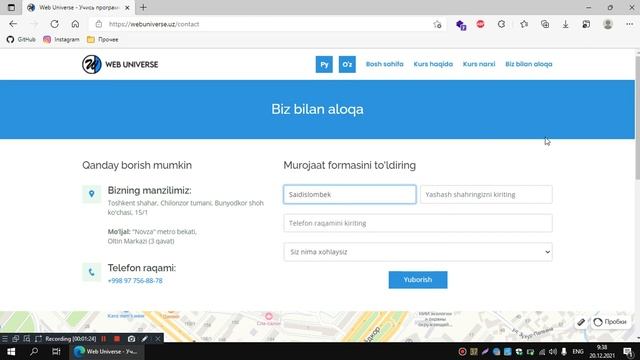Open the Downloads arrow icon
Image resolution: width=640 pixels, height=360 pixels.
565,24
